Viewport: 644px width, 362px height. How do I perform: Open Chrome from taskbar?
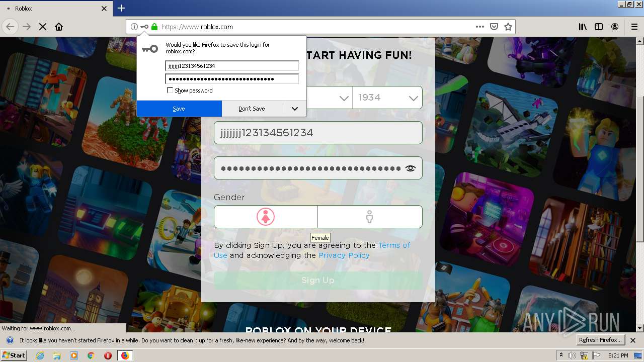click(91, 355)
